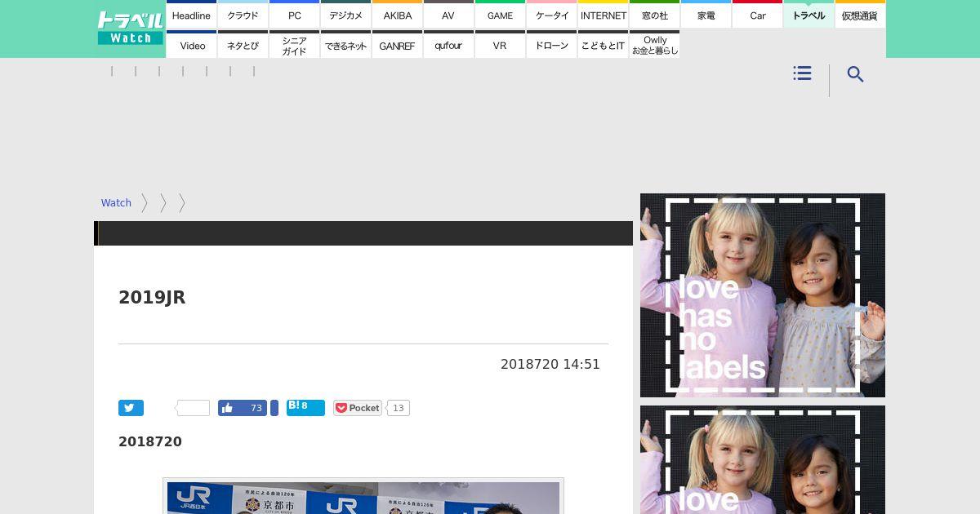This screenshot has height=514, width=980.
Task: Save the article to Pocket
Action: click(357, 408)
